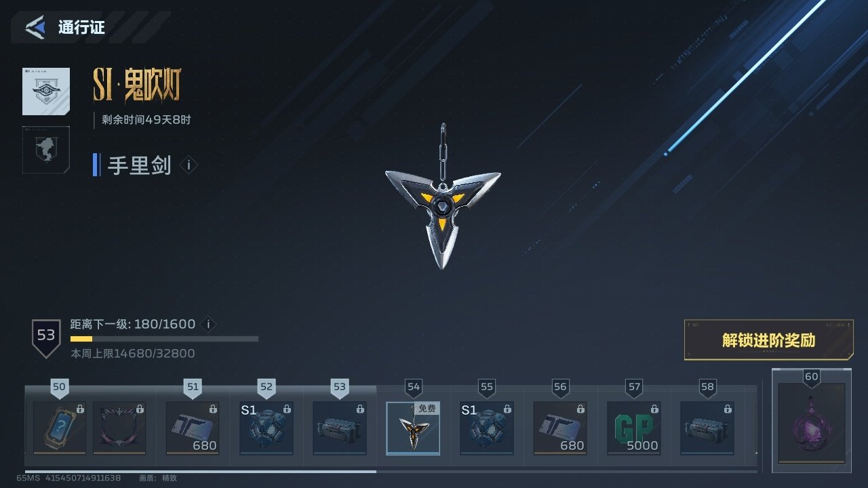
Task: Click the 解锁进阶奖励 button
Action: click(x=768, y=340)
